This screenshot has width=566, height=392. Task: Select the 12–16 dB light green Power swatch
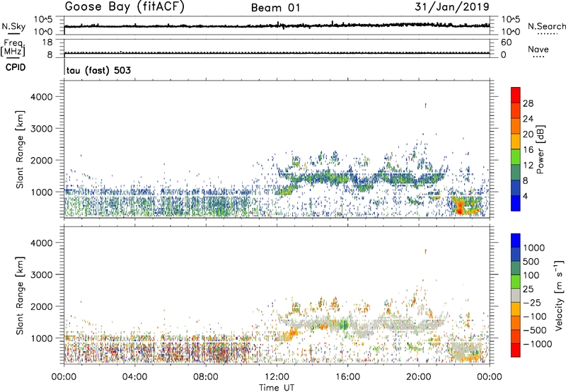click(516, 157)
